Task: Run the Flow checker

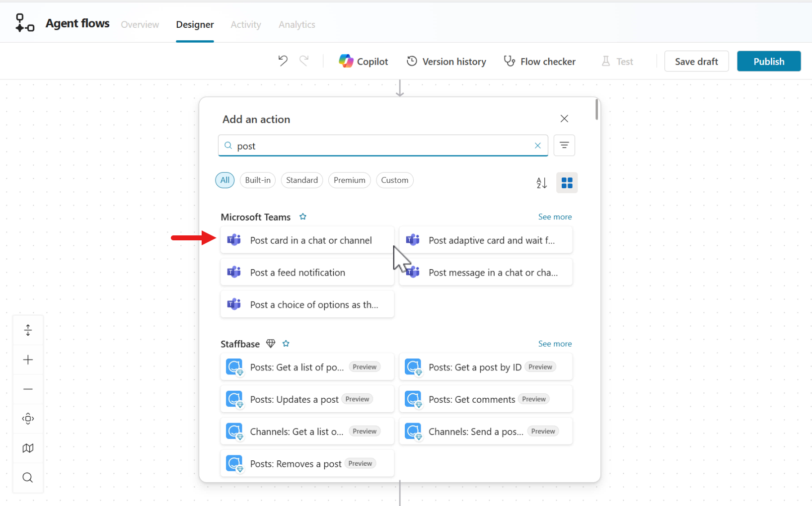Action: tap(539, 61)
